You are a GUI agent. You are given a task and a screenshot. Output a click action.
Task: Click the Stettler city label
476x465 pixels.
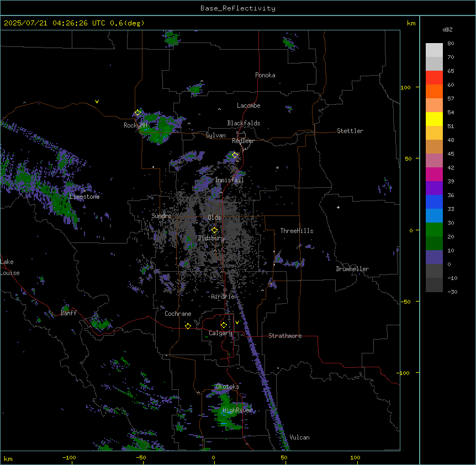(x=350, y=131)
